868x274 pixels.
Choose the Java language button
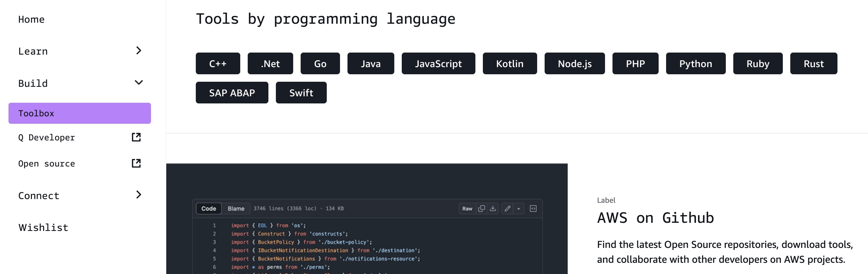(371, 63)
